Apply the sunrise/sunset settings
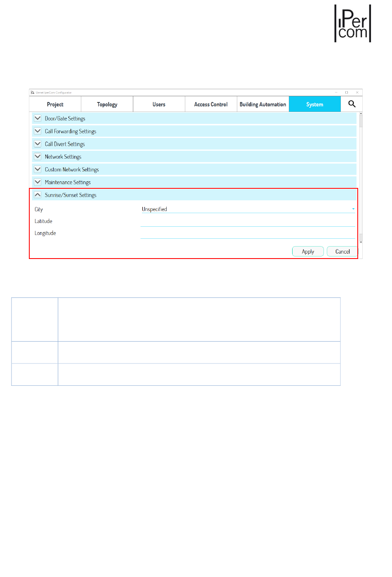 pyautogui.click(x=308, y=252)
